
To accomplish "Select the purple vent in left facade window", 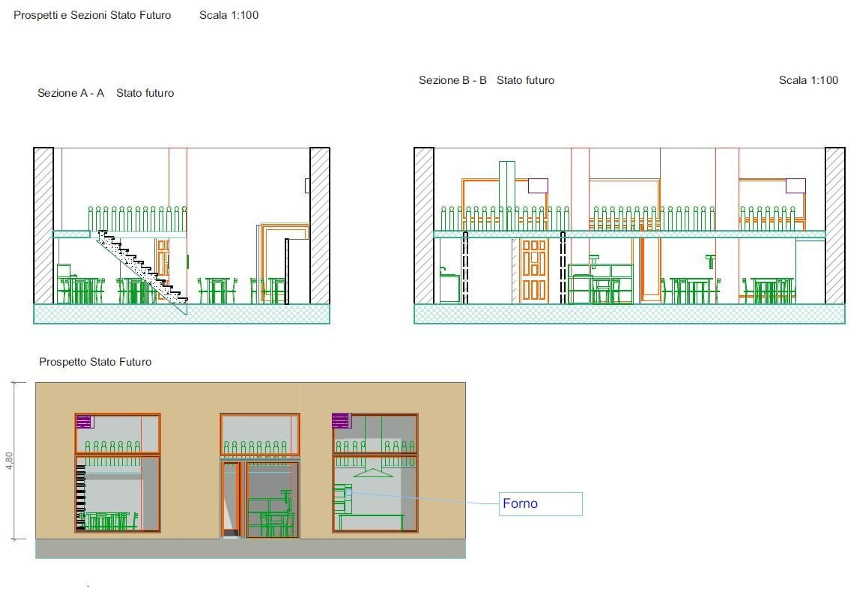I will [x=85, y=422].
